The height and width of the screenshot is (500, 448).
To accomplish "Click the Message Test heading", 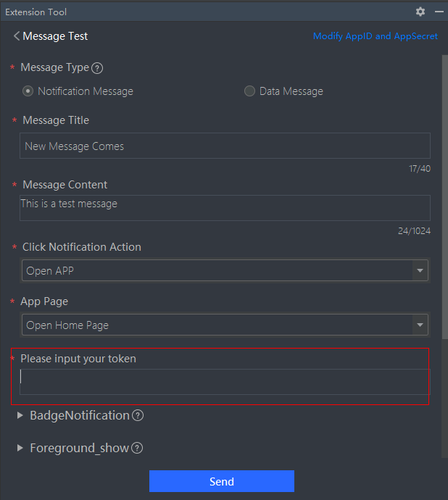I will [x=55, y=36].
